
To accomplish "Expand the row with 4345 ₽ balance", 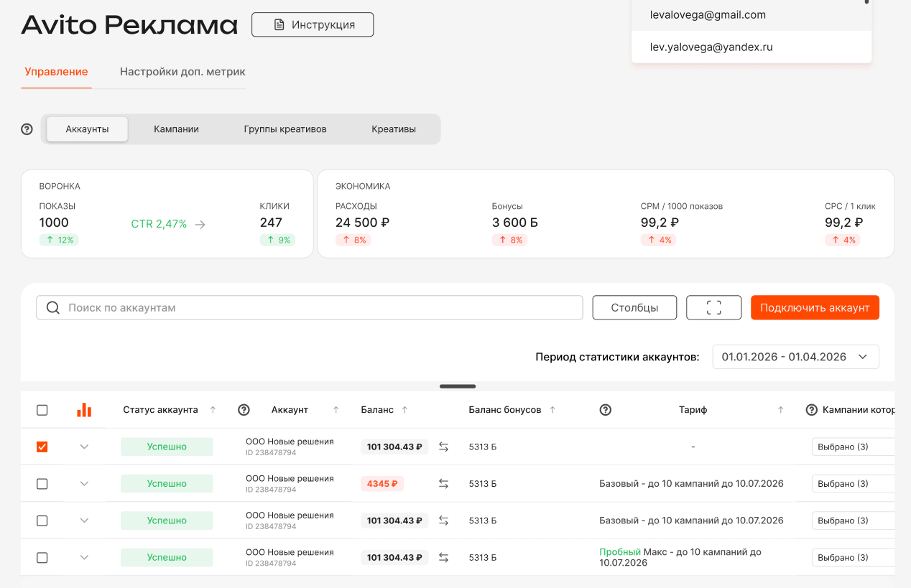I will tap(84, 484).
